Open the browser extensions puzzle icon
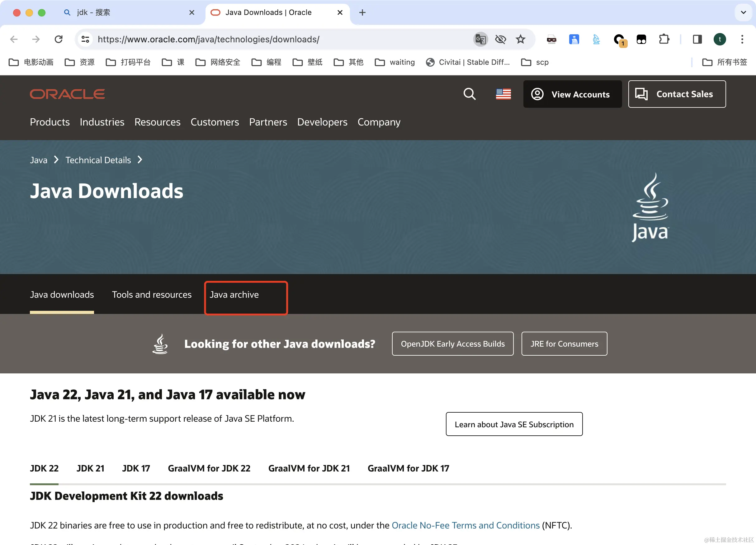 (664, 39)
